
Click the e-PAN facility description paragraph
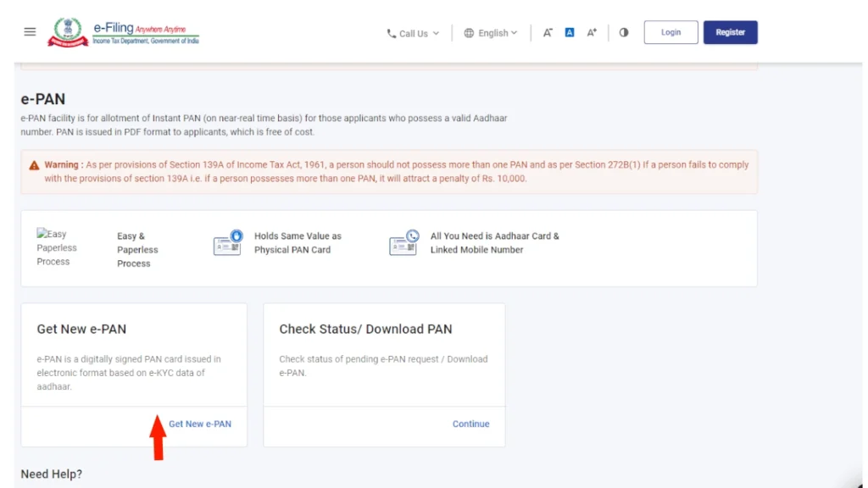(x=264, y=125)
